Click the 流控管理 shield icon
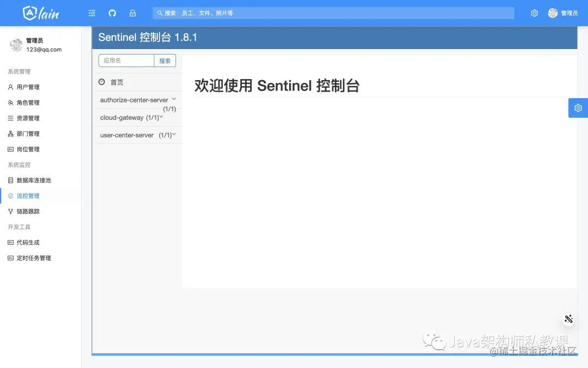Screen dimensions: 588x368 click(x=10, y=196)
